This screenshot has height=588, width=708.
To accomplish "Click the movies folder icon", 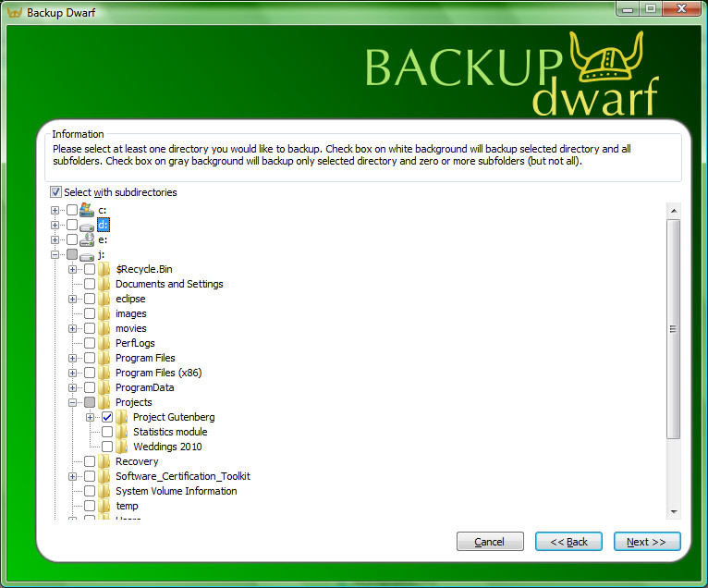I will [104, 328].
